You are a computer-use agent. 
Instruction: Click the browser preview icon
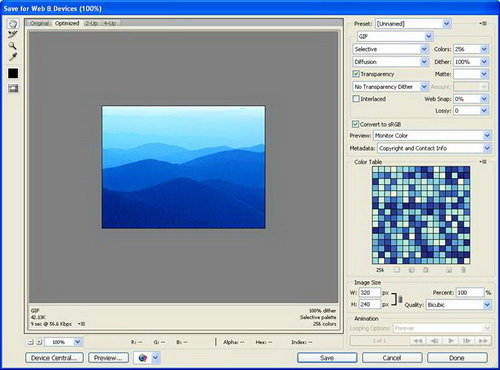point(143,358)
